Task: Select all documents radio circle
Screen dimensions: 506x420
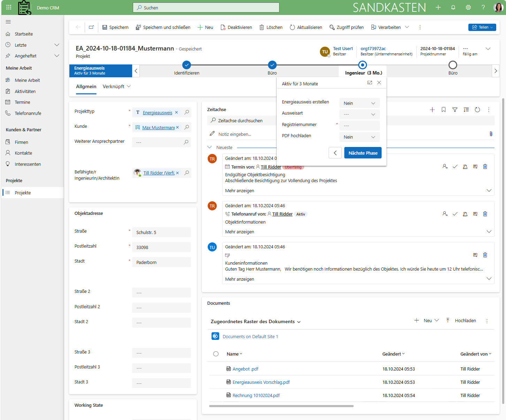Action: (216, 354)
